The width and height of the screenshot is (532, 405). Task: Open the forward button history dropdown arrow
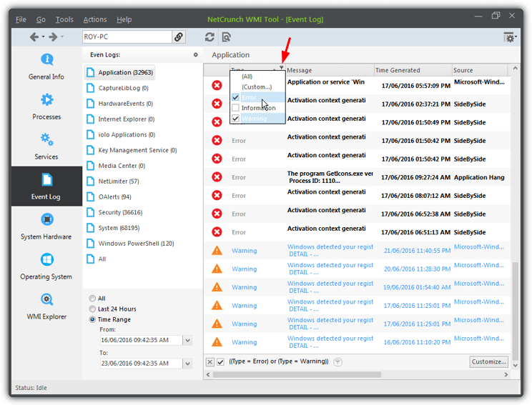pos(62,36)
